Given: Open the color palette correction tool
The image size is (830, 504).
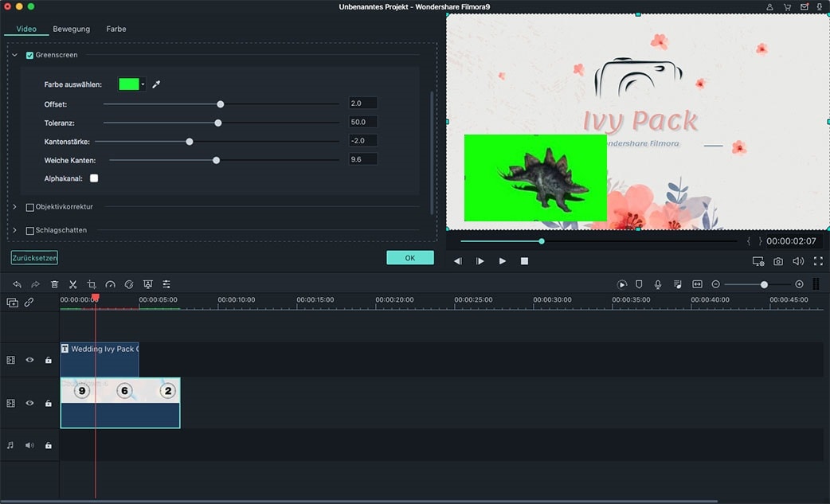Looking at the screenshot, I should pos(128,284).
